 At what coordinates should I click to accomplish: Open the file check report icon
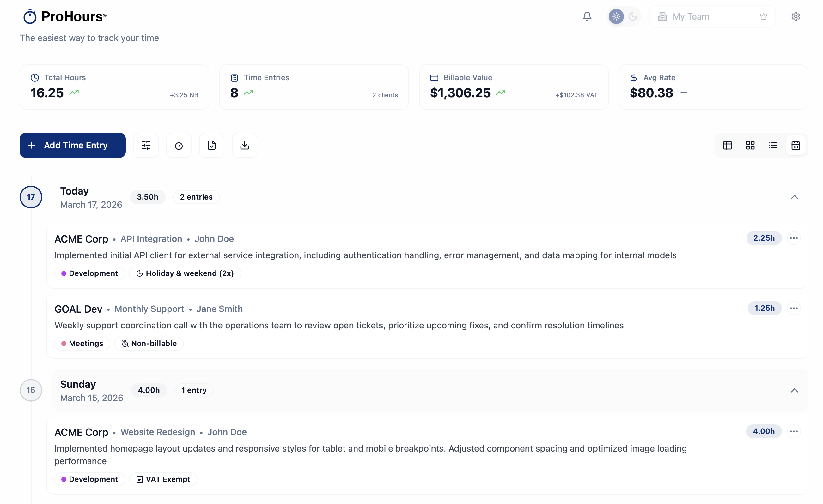pos(211,145)
